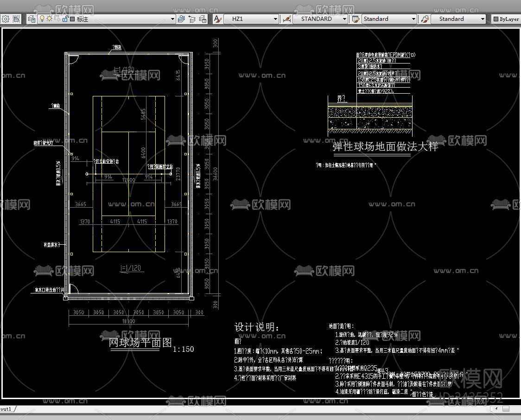Open the Layer Properties Manager
521x420 pixels.
tap(32, 19)
